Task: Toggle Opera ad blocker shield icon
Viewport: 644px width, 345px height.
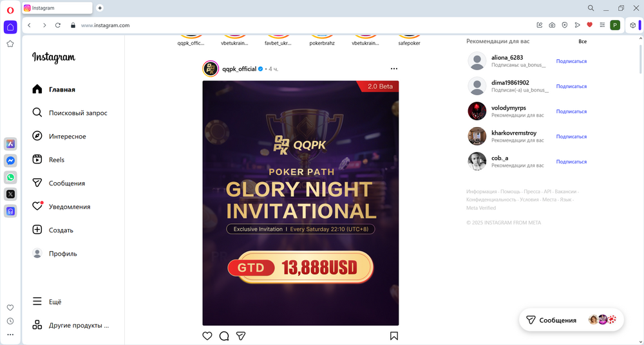Action: coord(565,25)
